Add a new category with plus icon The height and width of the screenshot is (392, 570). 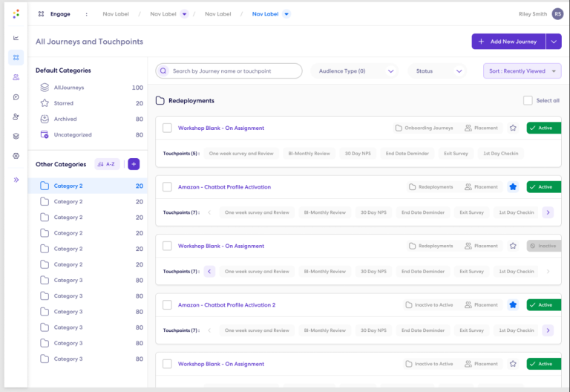(x=134, y=164)
